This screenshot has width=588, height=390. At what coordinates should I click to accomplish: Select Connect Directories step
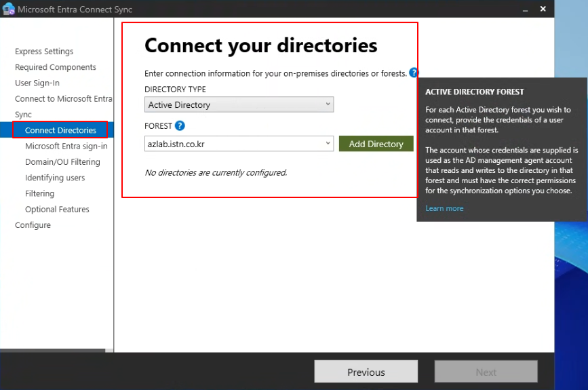60,130
